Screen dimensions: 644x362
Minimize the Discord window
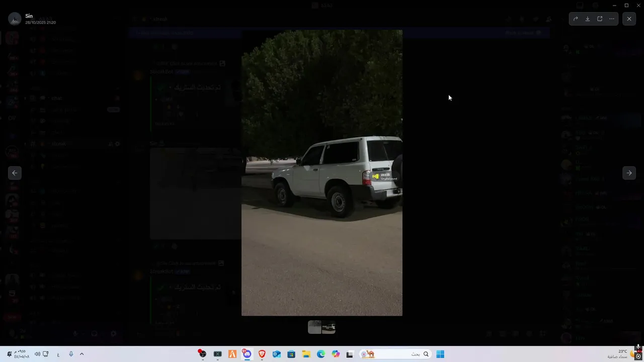click(x=614, y=5)
